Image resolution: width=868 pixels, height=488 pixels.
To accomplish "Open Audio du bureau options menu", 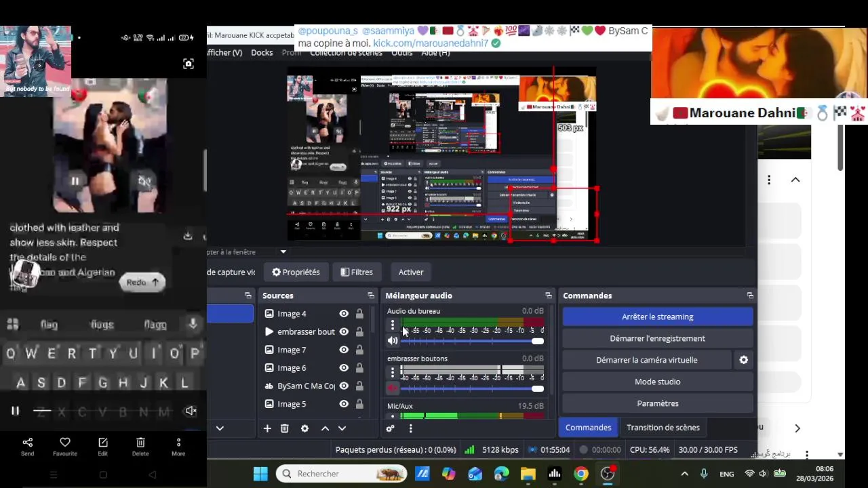I will click(392, 325).
